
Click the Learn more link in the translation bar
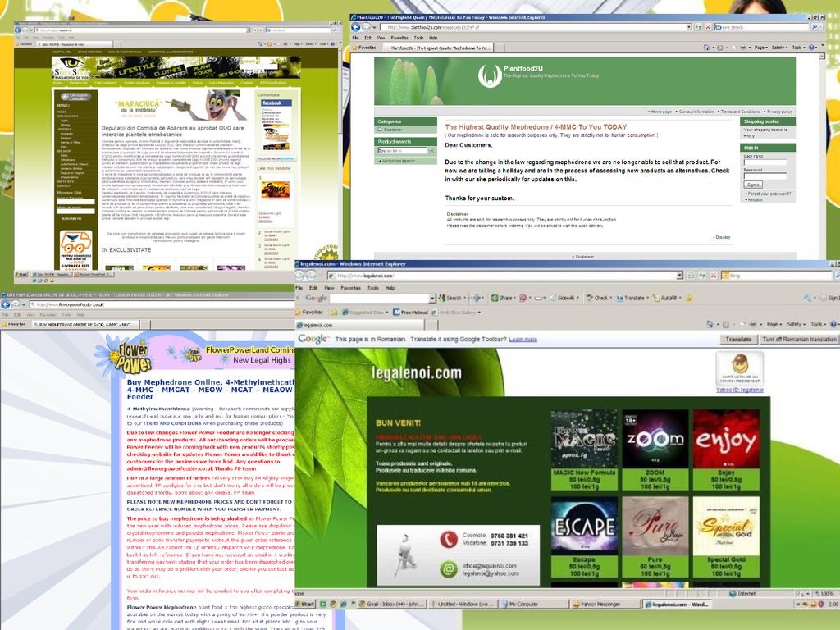tap(523, 339)
